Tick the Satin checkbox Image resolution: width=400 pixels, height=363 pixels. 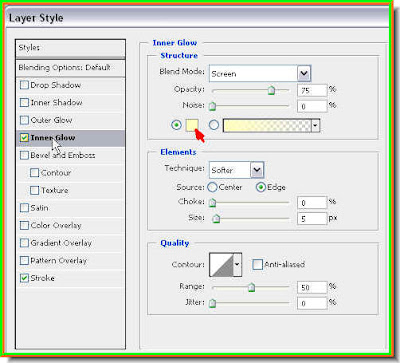click(24, 208)
